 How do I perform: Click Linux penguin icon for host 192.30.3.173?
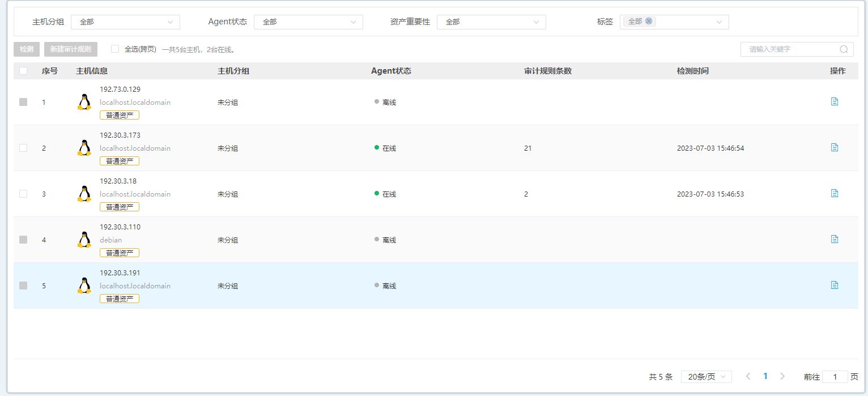pyautogui.click(x=84, y=148)
